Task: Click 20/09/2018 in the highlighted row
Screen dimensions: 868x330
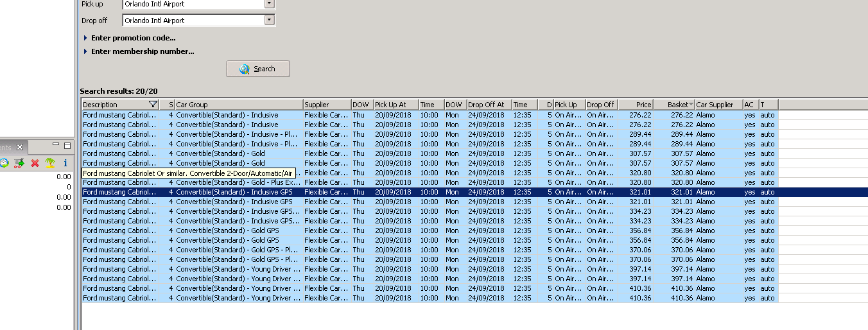Action: (393, 192)
